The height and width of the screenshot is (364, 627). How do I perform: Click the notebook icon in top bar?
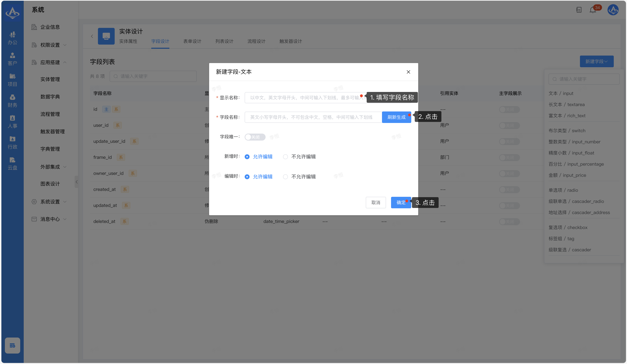coord(579,10)
